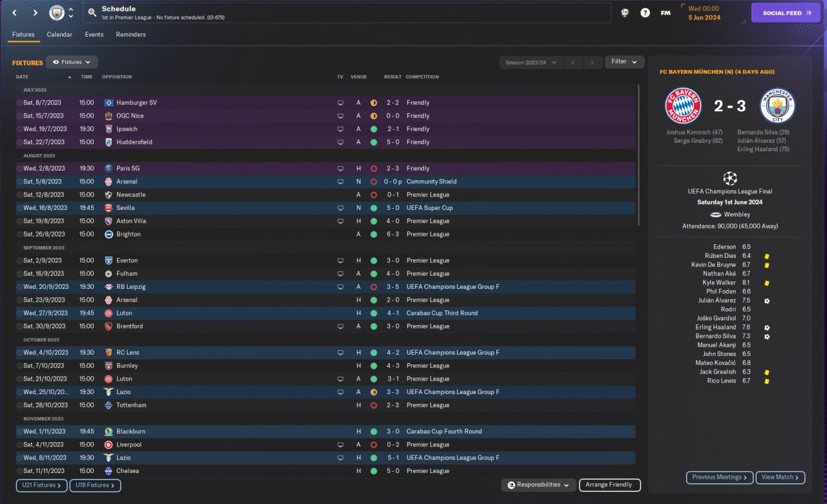Click the search magnifier icon

click(x=92, y=13)
